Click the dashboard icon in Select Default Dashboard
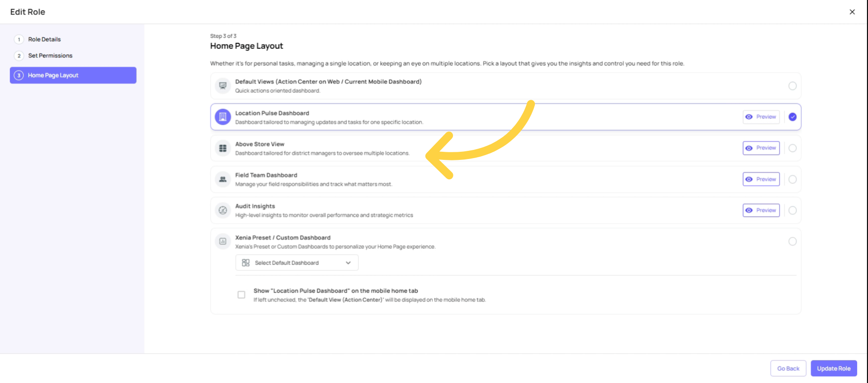 pyautogui.click(x=245, y=263)
